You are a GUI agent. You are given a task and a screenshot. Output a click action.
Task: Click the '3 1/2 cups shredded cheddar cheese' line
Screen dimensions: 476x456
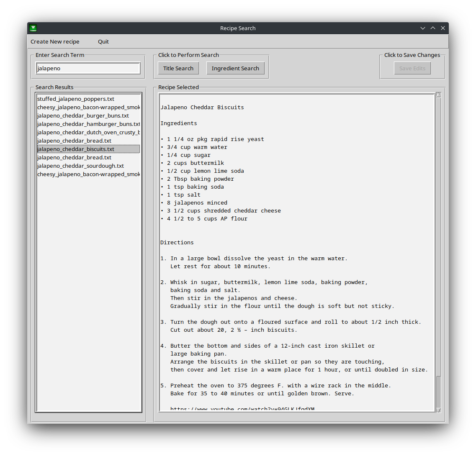[x=221, y=210]
